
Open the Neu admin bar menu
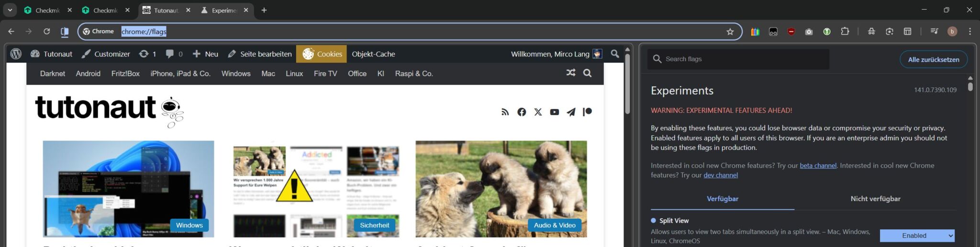coord(205,54)
